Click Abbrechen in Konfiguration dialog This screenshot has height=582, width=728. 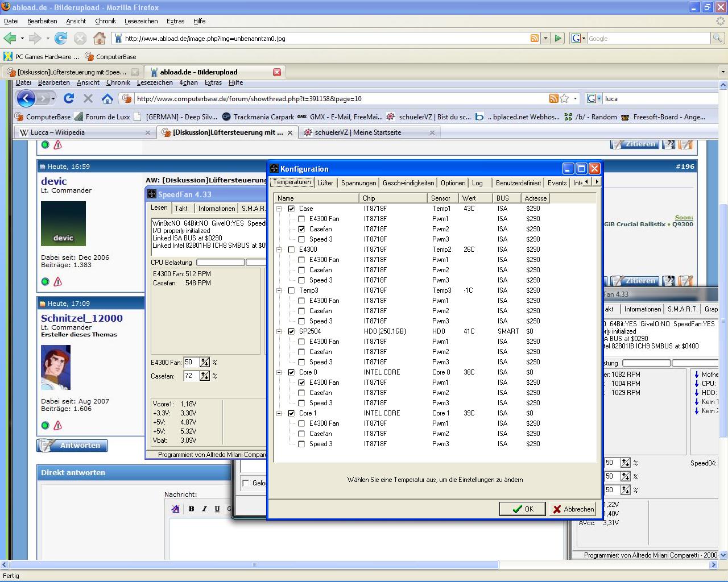(x=573, y=509)
